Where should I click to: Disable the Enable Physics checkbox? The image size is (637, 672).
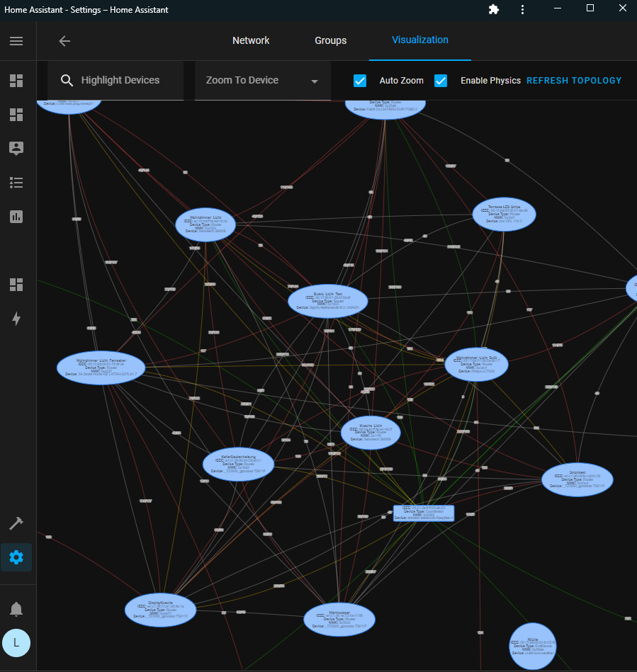click(441, 81)
